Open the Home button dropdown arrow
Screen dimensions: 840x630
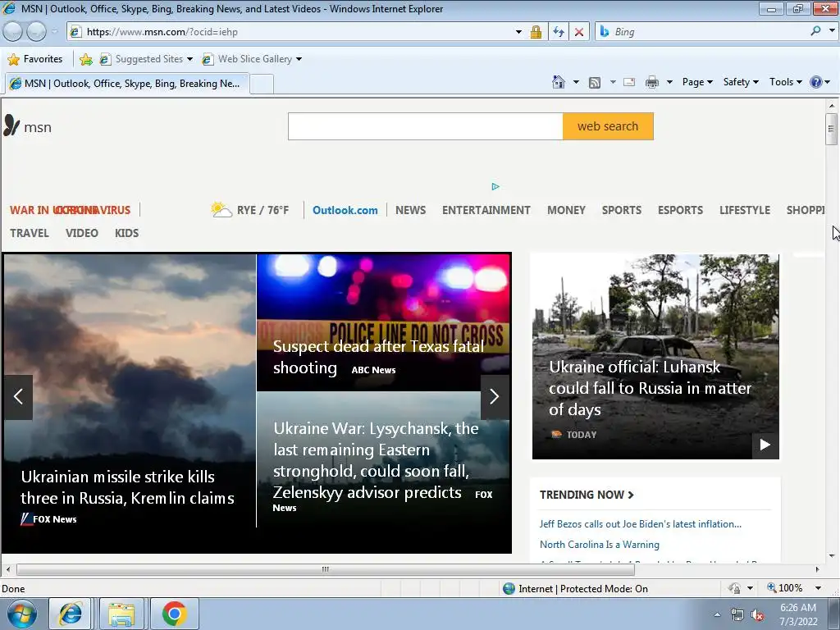[x=576, y=82]
